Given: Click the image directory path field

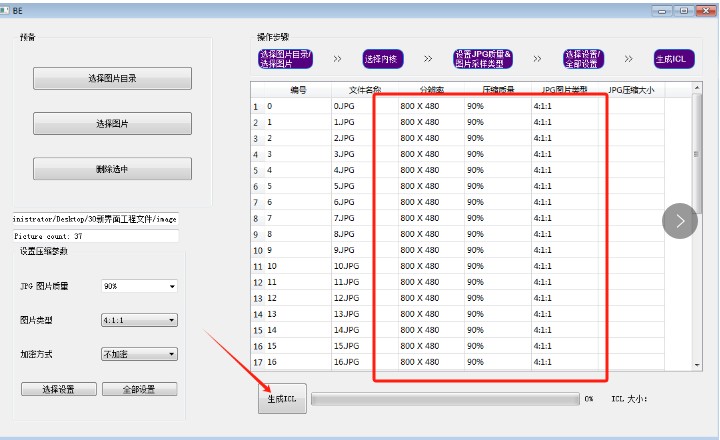Looking at the screenshot, I should click(96, 219).
